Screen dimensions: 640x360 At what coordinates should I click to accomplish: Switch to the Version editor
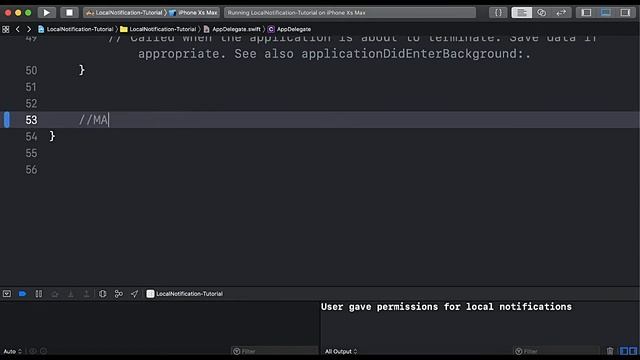click(x=561, y=13)
